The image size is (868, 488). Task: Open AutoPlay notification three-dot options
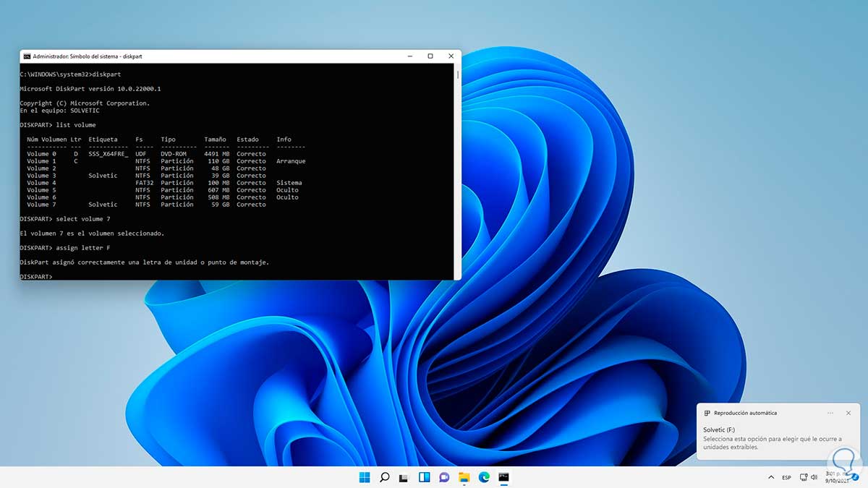coord(830,413)
